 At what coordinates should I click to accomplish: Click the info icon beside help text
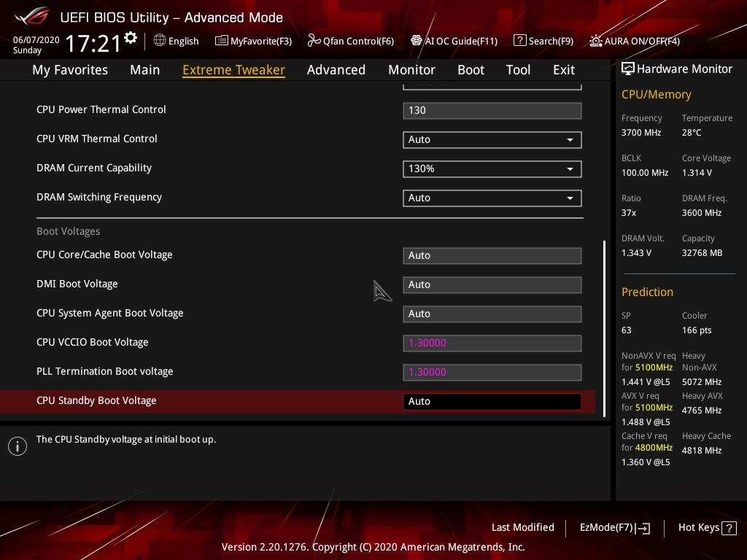(18, 446)
